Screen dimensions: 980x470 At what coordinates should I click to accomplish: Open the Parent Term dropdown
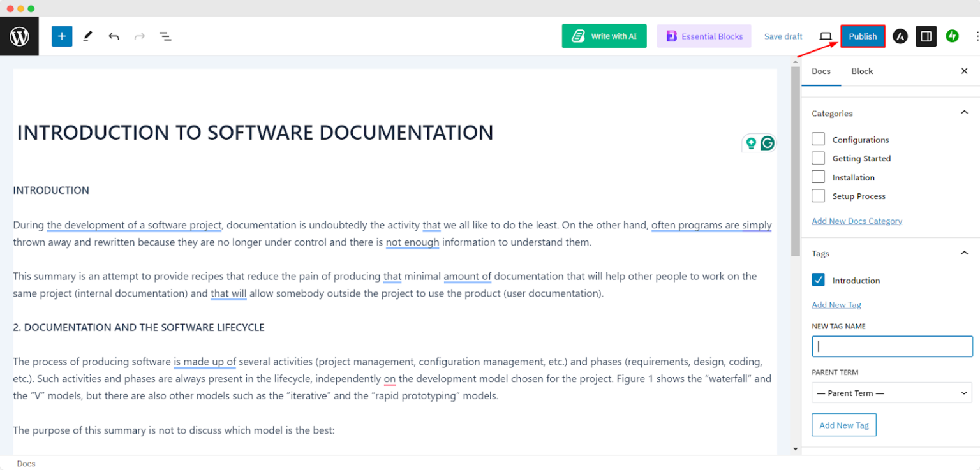pos(891,393)
